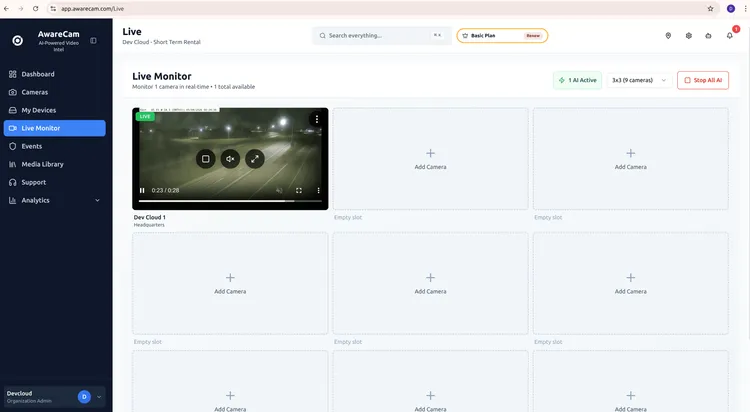750x412 pixels.
Task: Expand the Analytics submenu chevron
Action: click(x=98, y=200)
